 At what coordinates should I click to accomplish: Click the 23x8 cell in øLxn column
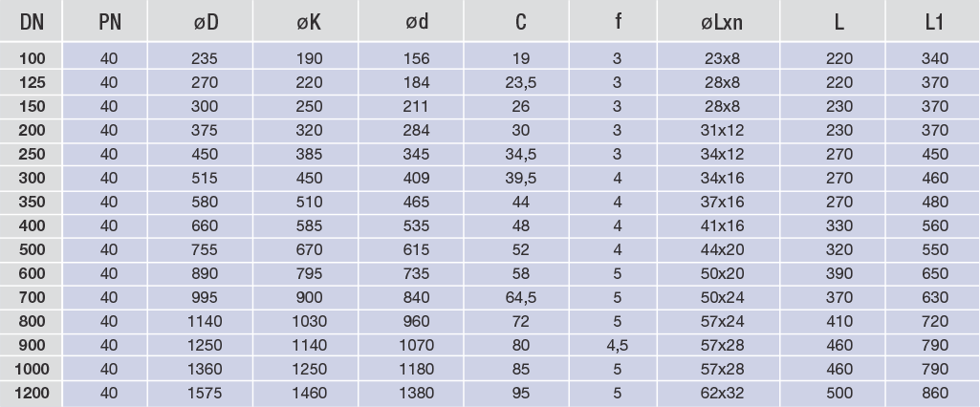pyautogui.click(x=722, y=58)
